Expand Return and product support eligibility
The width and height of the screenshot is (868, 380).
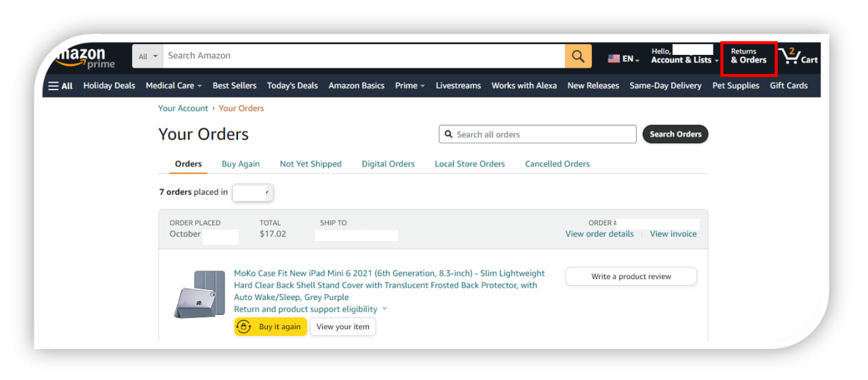tap(311, 310)
